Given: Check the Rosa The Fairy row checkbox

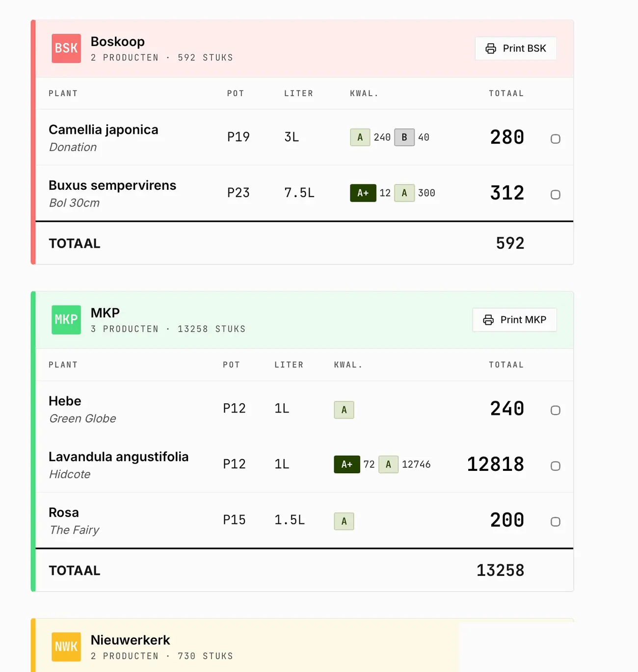Looking at the screenshot, I should (556, 522).
